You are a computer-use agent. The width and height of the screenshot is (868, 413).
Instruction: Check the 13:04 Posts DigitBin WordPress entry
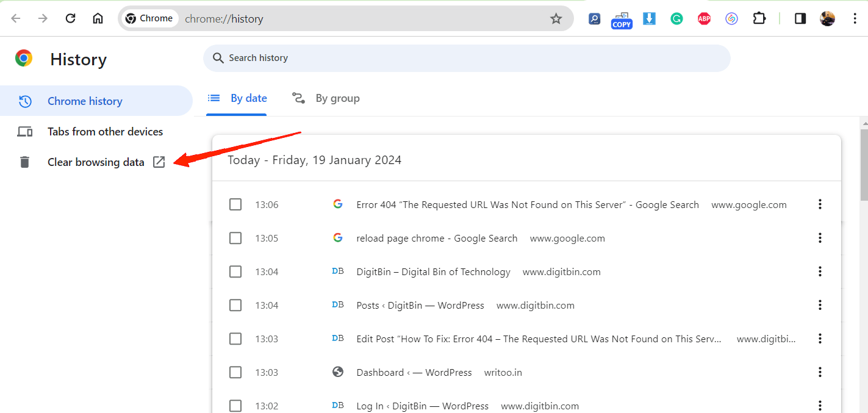(235, 305)
